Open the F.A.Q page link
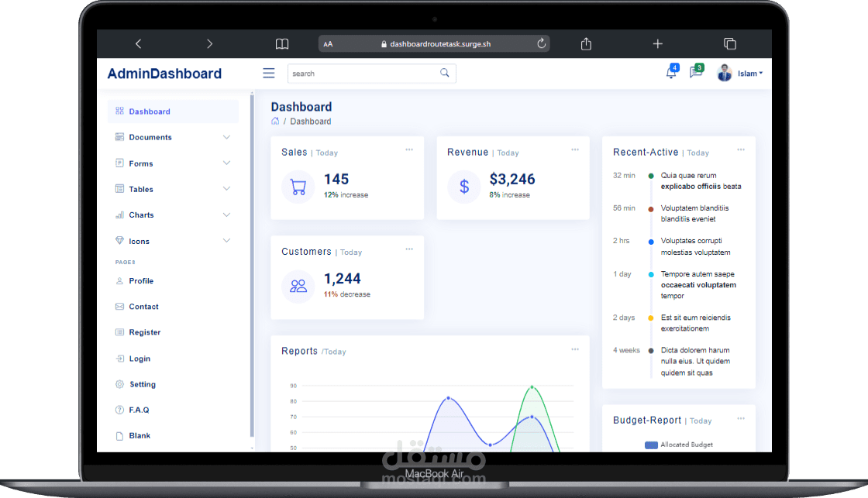This screenshot has height=498, width=868. [139, 410]
